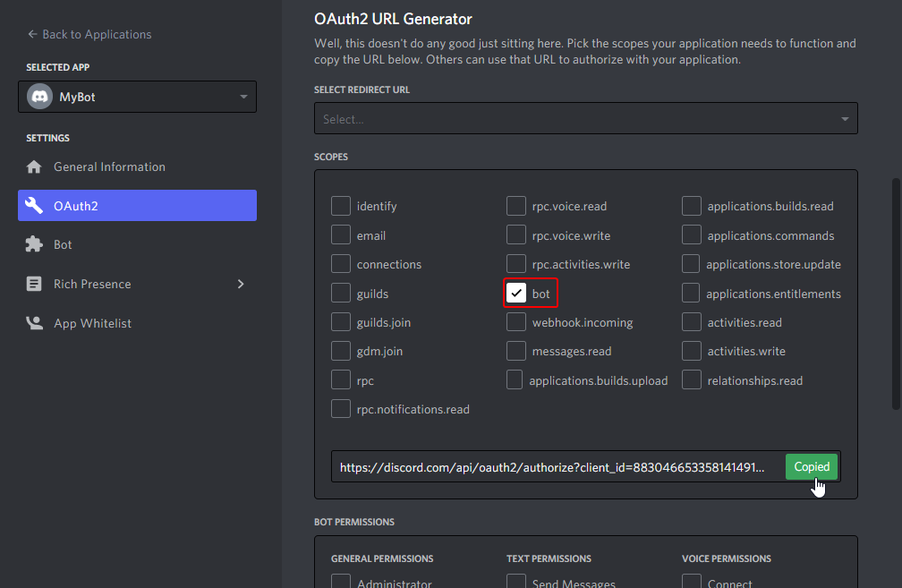Viewport: 902px width, 588px height.
Task: Check applications.builds.upload scope
Action: (515, 379)
